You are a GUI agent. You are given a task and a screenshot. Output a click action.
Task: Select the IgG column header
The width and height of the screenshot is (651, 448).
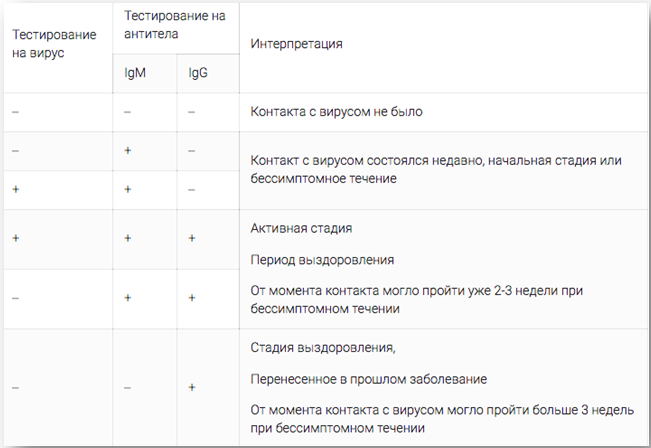[198, 73]
